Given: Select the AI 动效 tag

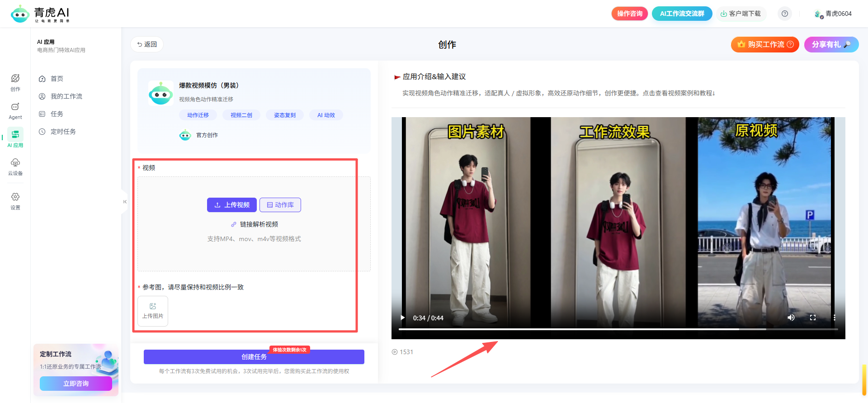Looking at the screenshot, I should click(326, 115).
